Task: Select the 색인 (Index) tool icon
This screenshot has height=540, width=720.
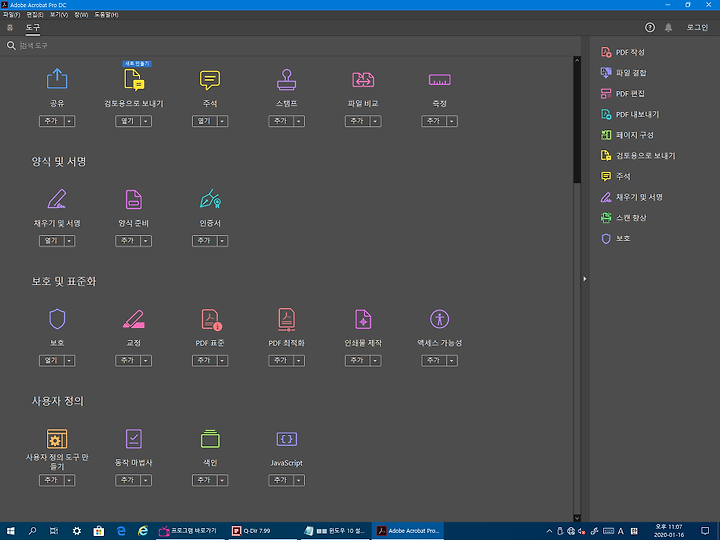Action: point(210,439)
